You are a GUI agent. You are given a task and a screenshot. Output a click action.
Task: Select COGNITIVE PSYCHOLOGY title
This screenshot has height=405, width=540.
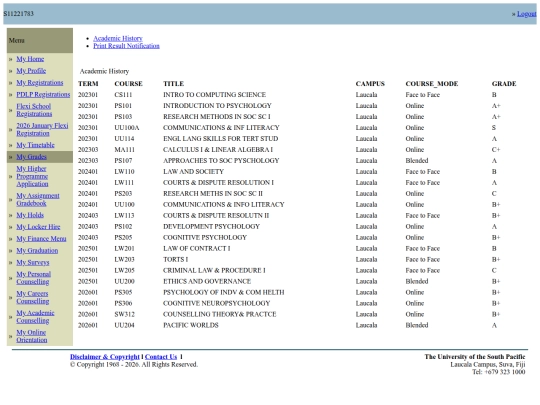click(205, 238)
